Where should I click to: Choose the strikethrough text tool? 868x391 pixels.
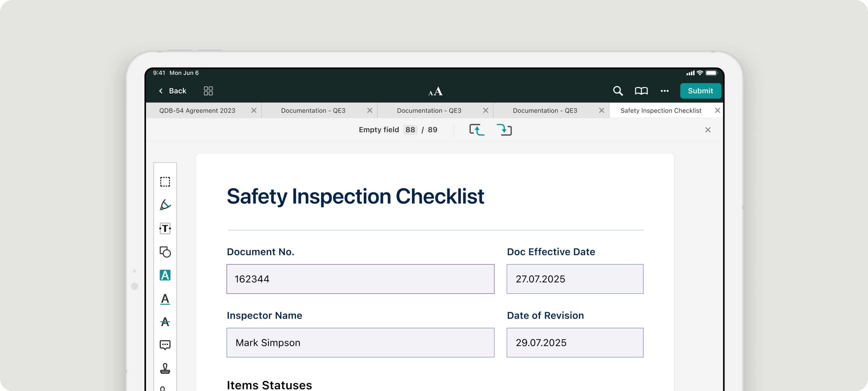(165, 322)
